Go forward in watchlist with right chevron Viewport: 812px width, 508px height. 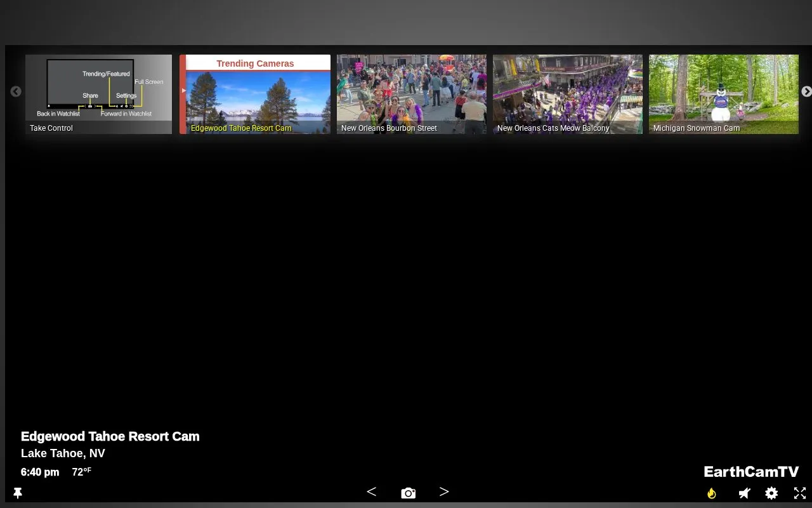tap(444, 491)
